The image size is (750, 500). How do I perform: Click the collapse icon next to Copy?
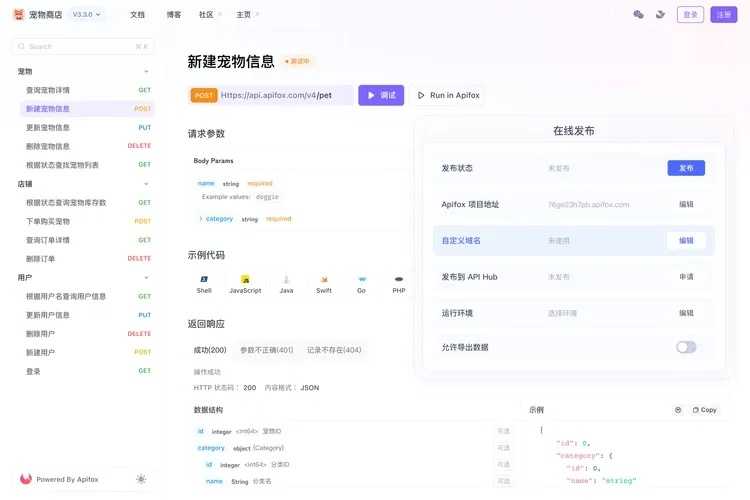[x=678, y=410]
